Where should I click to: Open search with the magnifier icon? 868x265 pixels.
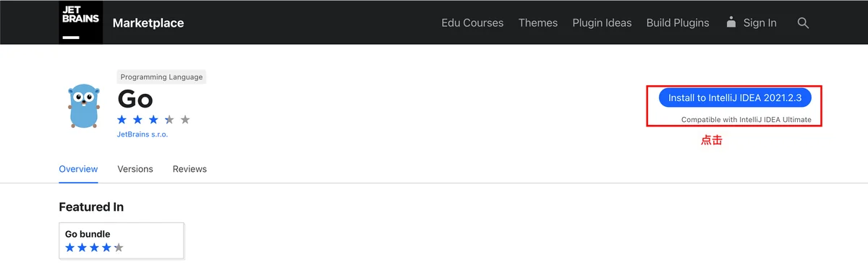coord(803,23)
